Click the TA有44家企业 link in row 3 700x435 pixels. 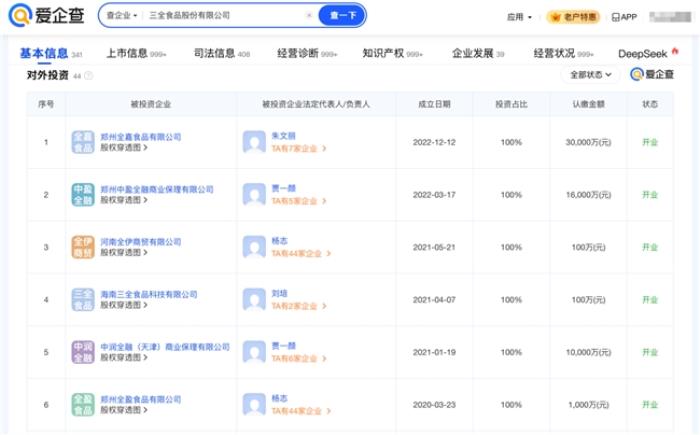pyautogui.click(x=301, y=253)
